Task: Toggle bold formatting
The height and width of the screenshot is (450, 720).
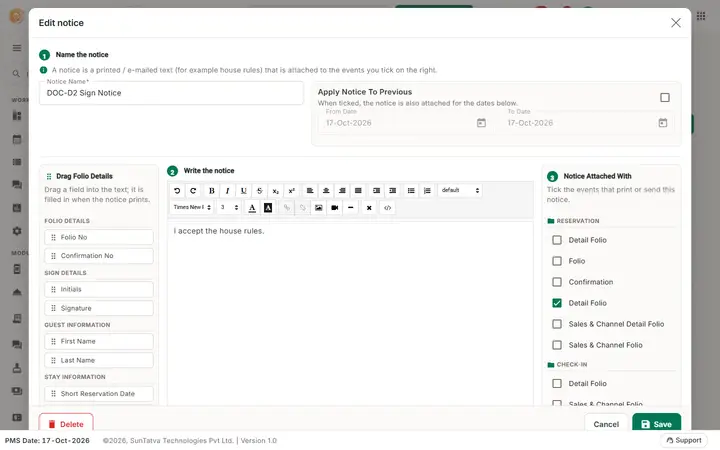Action: 211,191
